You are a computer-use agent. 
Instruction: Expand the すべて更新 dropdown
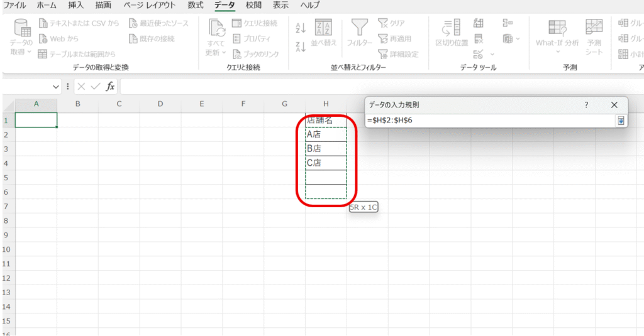coord(216,53)
